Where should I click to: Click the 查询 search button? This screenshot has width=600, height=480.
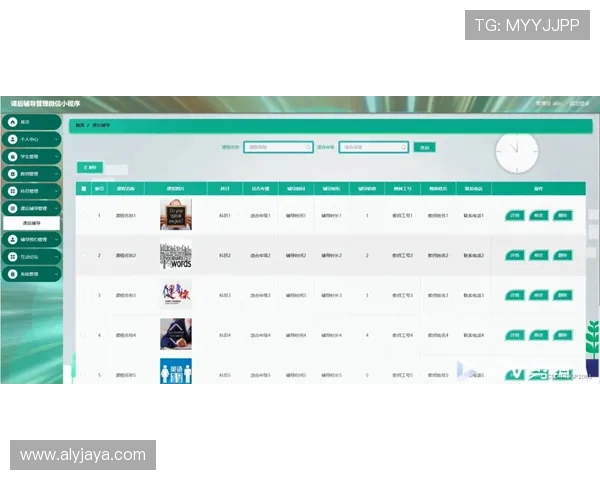click(x=425, y=147)
